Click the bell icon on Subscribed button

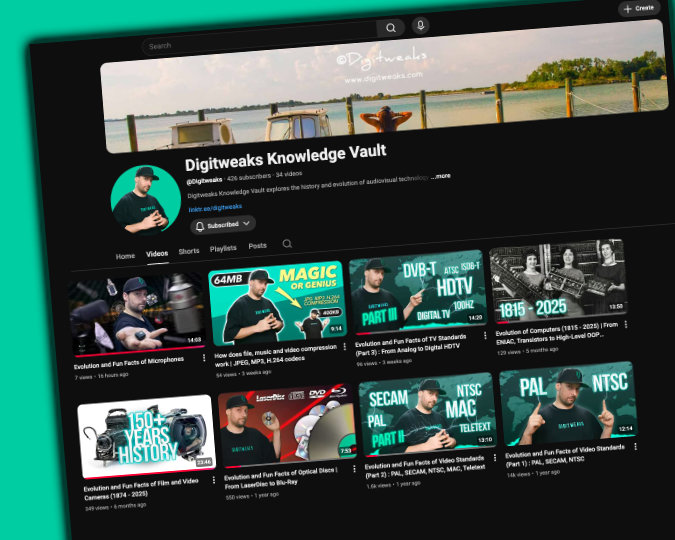pyautogui.click(x=200, y=227)
